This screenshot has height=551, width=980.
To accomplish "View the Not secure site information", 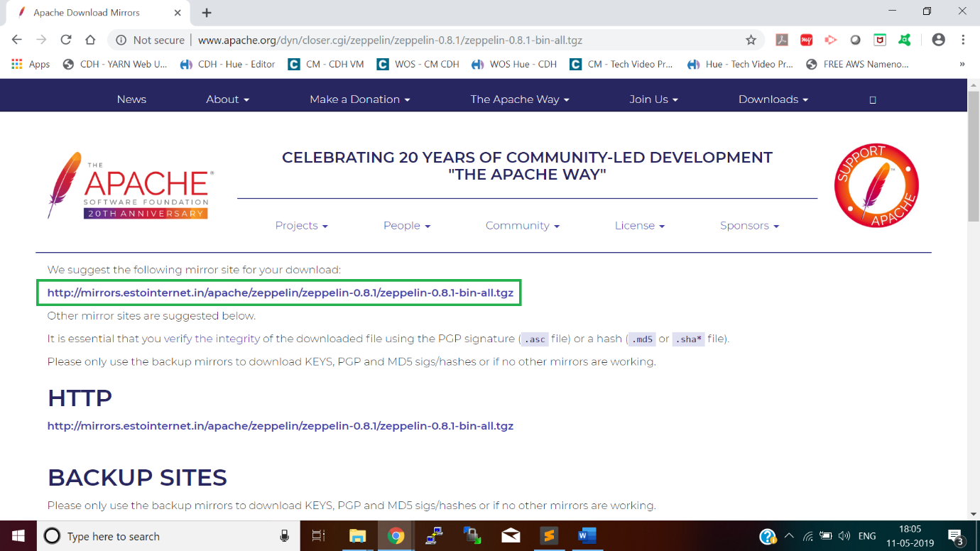I will coord(150,40).
